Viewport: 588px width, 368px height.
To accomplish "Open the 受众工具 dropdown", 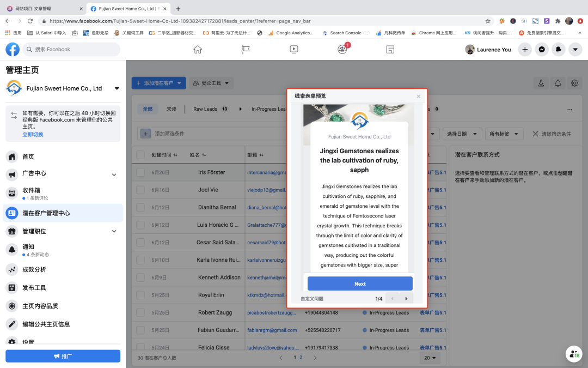I will coord(211,83).
